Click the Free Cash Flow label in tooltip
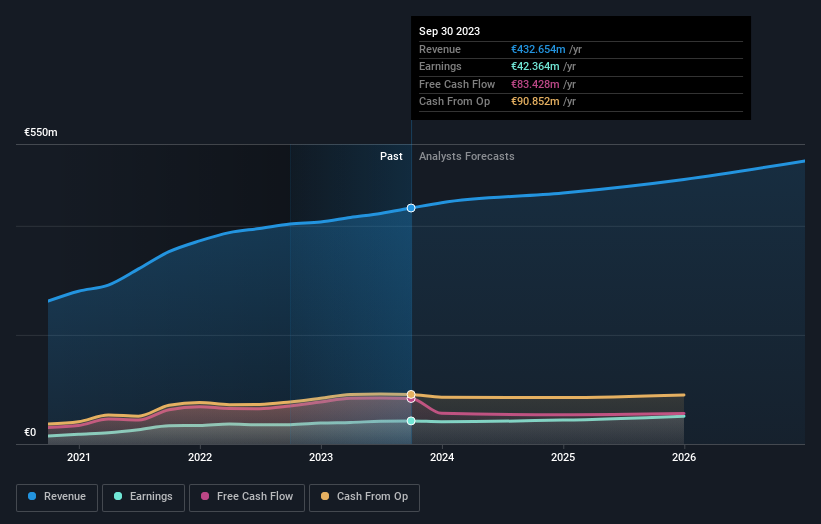Screen dimensions: 821x524 coord(457,84)
